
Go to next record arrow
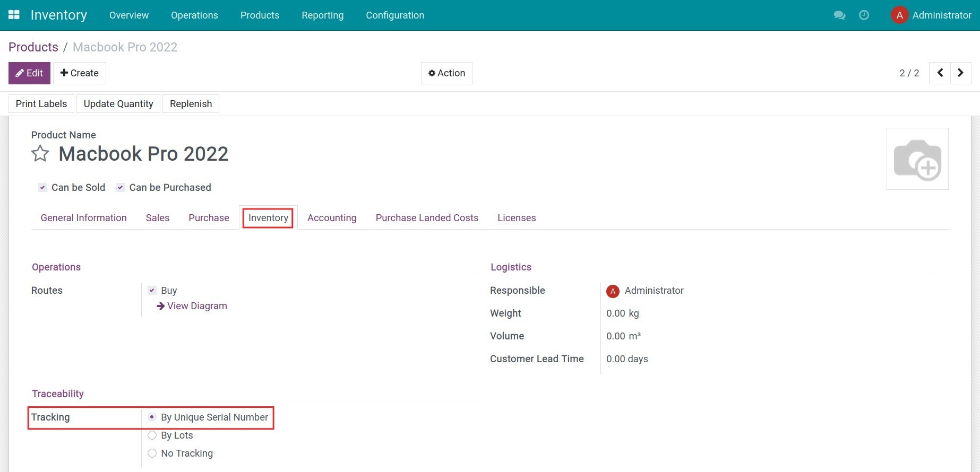[x=960, y=73]
